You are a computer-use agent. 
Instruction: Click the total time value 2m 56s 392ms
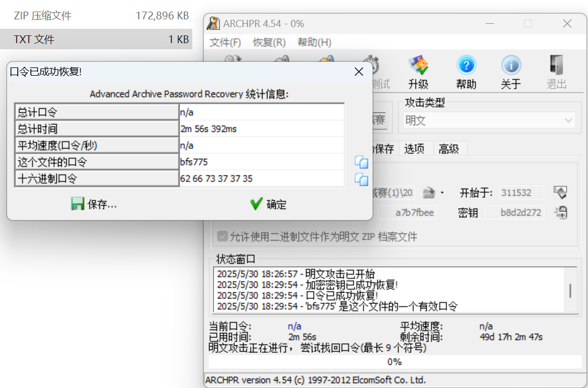(x=208, y=129)
